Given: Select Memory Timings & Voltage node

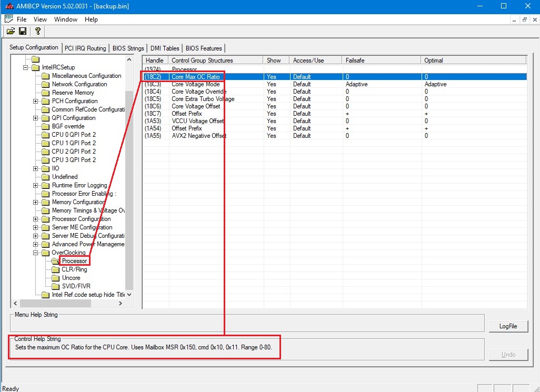Looking at the screenshot, I should click(x=88, y=210).
